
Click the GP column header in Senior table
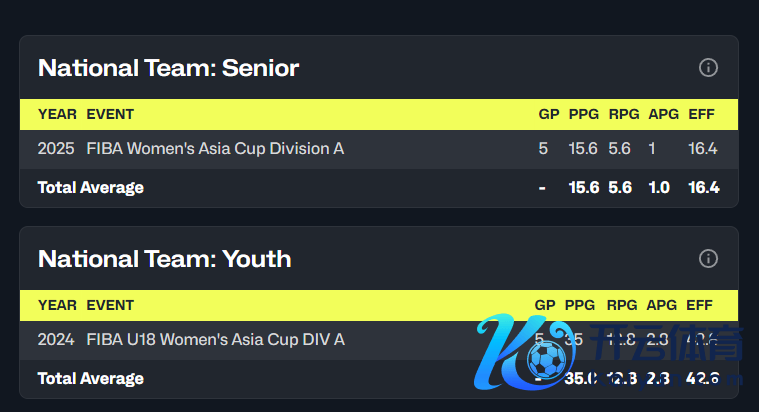(548, 114)
